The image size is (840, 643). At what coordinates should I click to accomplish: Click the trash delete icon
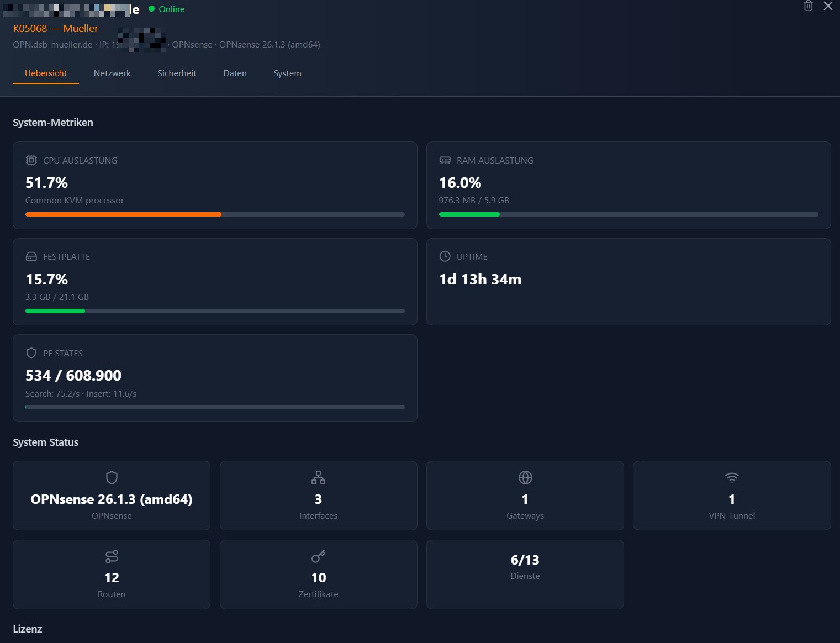tap(808, 6)
